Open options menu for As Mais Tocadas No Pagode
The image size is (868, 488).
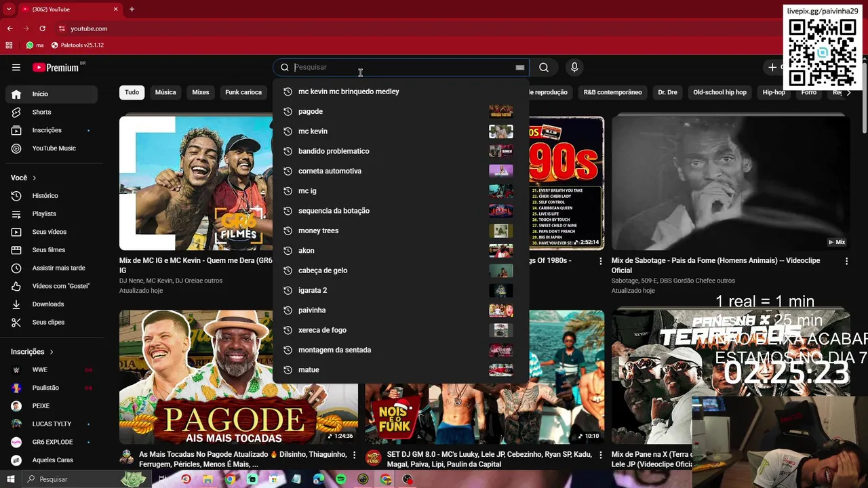[x=354, y=455]
